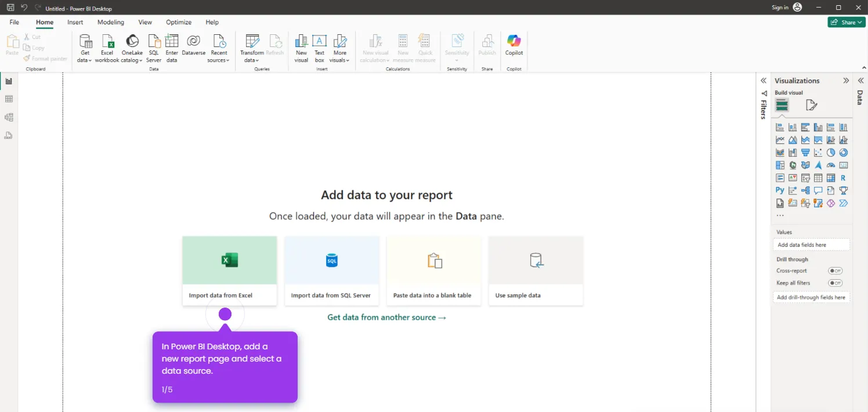The height and width of the screenshot is (412, 868).
Task: Switch to the Format visual tab icon
Action: [x=812, y=105]
